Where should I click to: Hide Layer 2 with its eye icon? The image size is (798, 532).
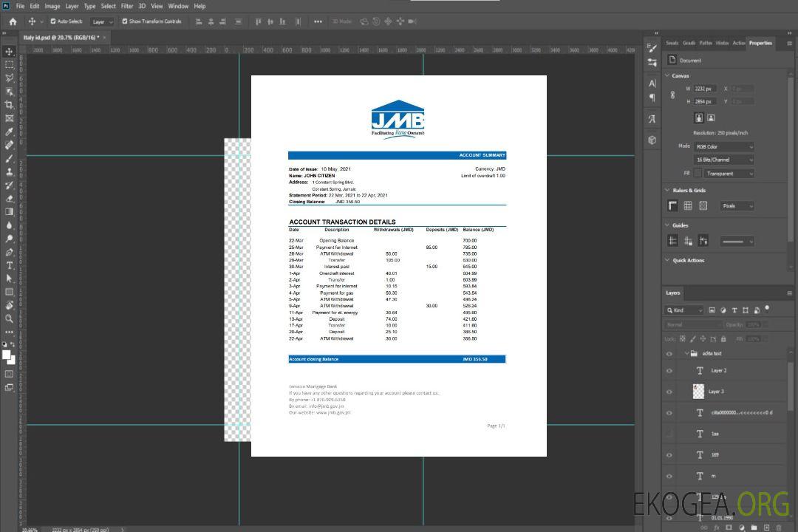click(x=669, y=371)
